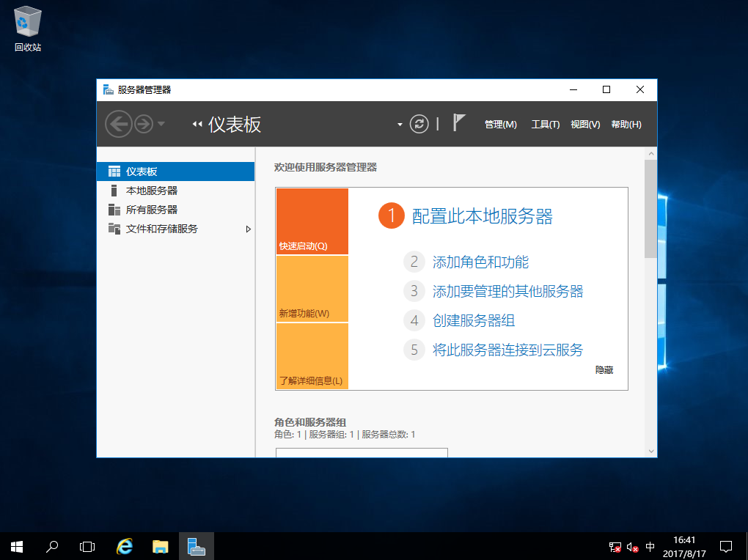This screenshot has height=560, width=748.
Task: Open the Action Center notification icon
Action: (725, 546)
